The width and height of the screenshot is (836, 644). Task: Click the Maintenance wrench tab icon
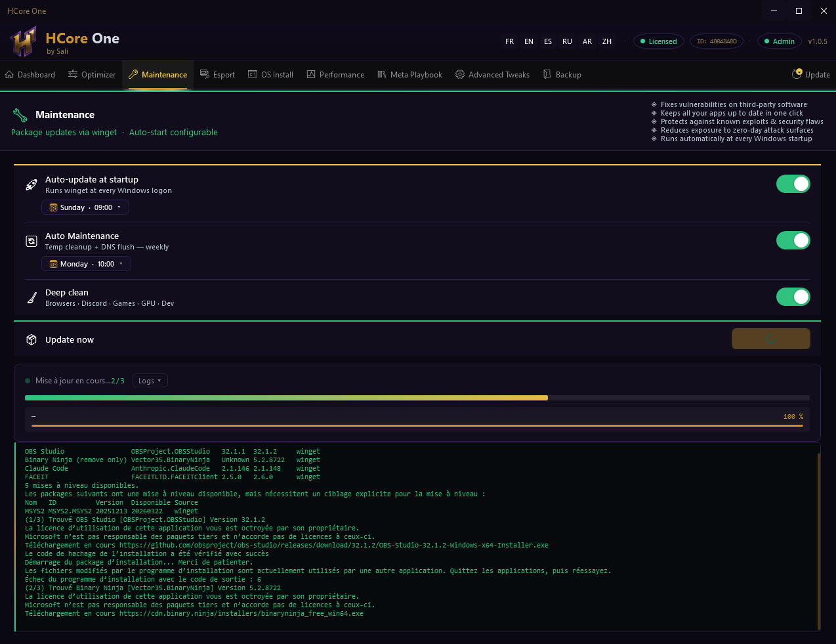[133, 74]
